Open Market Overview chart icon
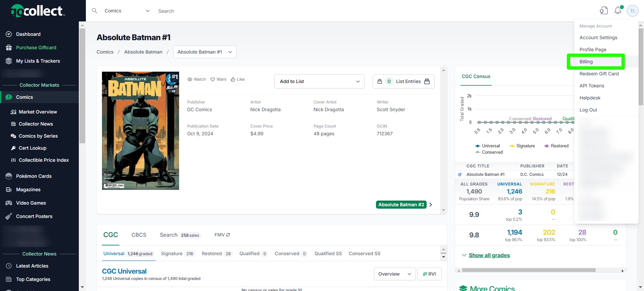The width and height of the screenshot is (644, 291). tap(13, 112)
